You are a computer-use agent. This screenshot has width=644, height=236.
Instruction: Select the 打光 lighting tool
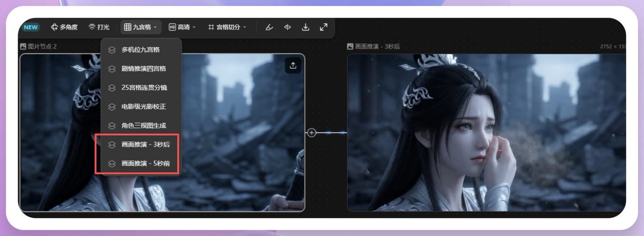[x=99, y=27]
